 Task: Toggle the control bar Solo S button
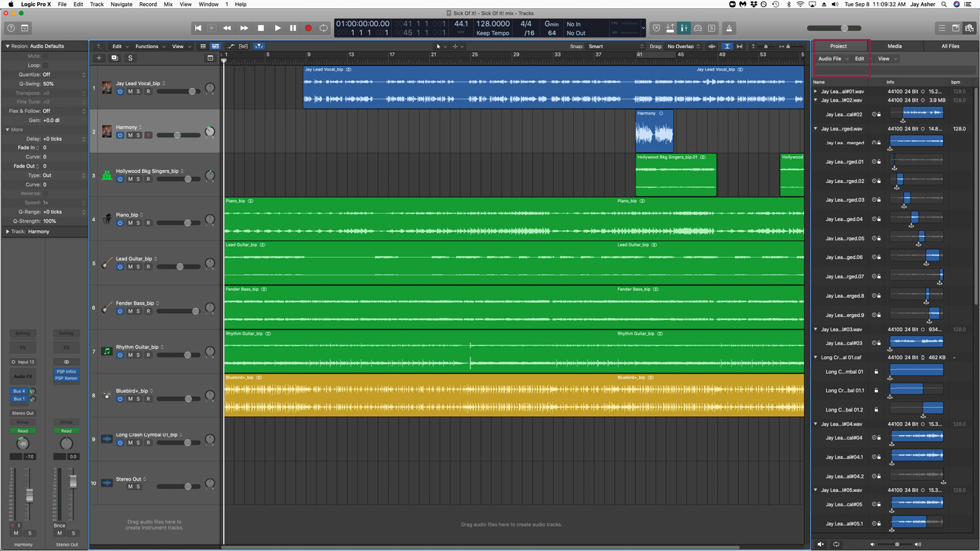tap(712, 28)
